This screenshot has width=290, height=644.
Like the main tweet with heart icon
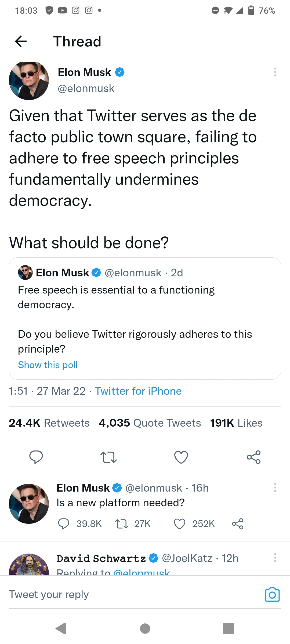tap(181, 457)
